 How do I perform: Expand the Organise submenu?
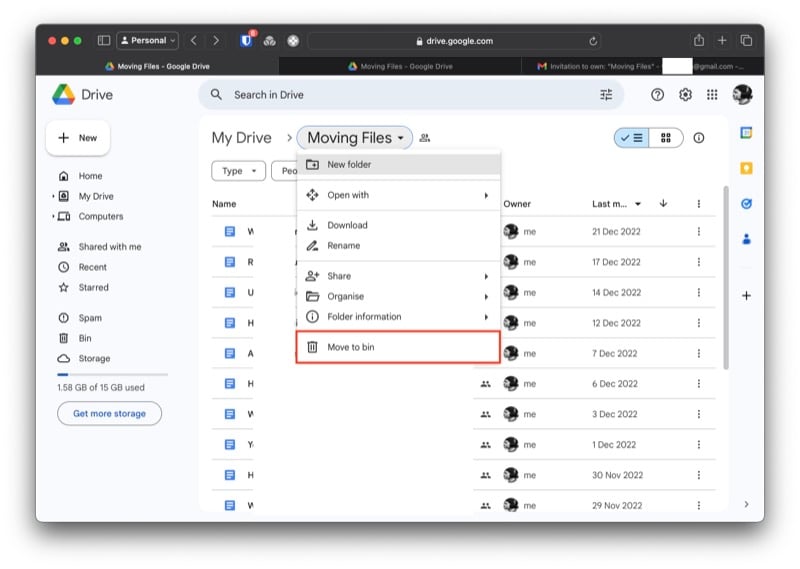pos(398,296)
